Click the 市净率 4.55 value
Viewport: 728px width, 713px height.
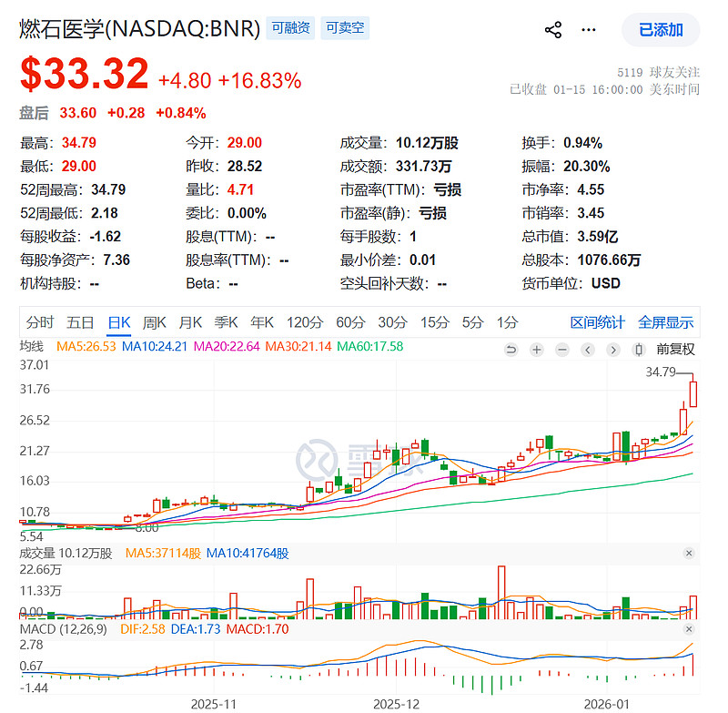(x=591, y=189)
